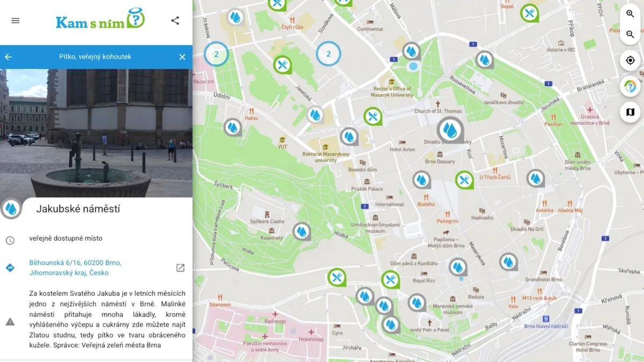Click the Jakubské náměstí title
644x362 pixels.
(78, 209)
